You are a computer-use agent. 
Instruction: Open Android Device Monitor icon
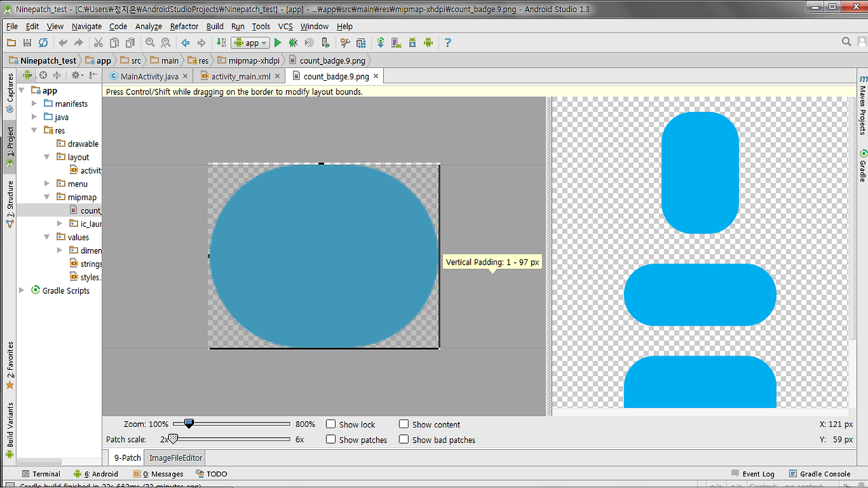pos(428,43)
